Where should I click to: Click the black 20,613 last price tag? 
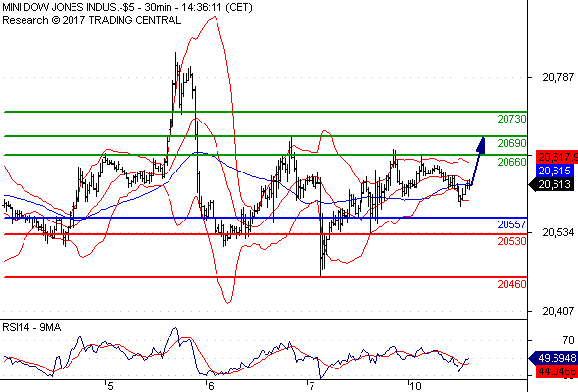pos(552,184)
